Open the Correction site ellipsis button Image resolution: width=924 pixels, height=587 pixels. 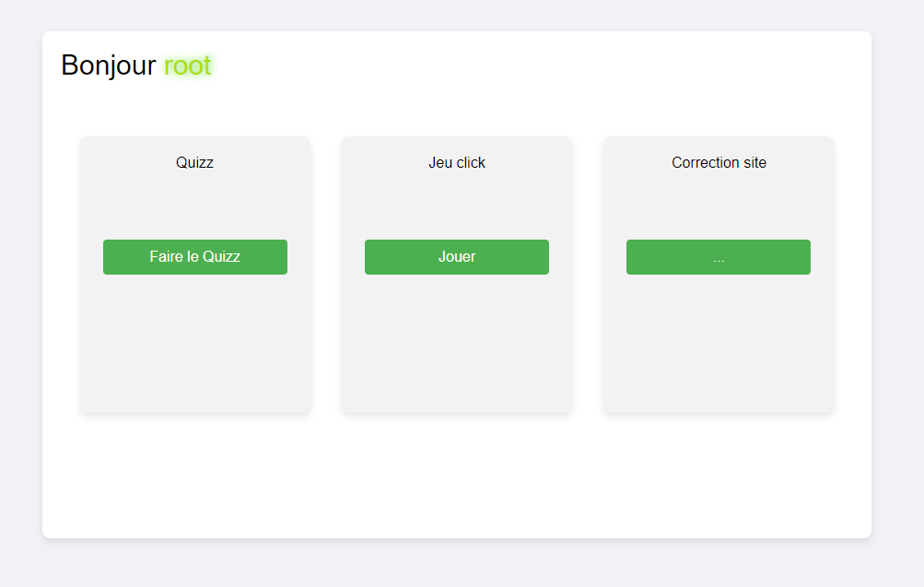(x=719, y=257)
